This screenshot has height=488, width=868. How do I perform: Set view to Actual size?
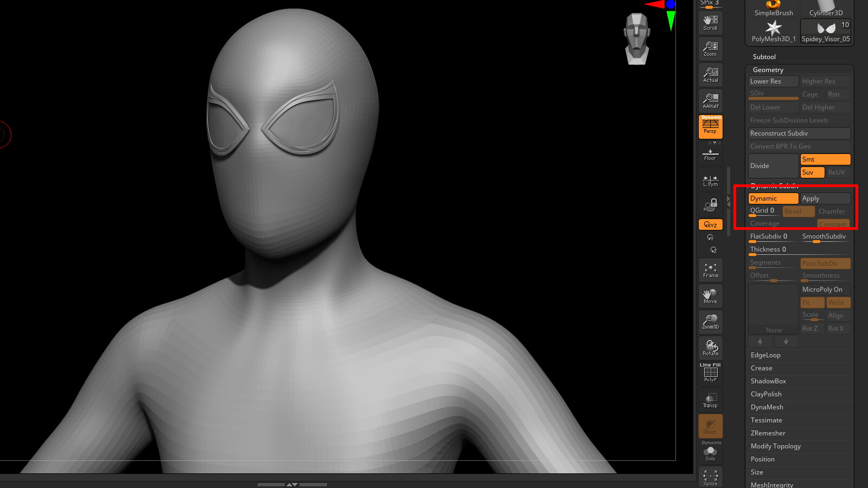click(x=710, y=75)
